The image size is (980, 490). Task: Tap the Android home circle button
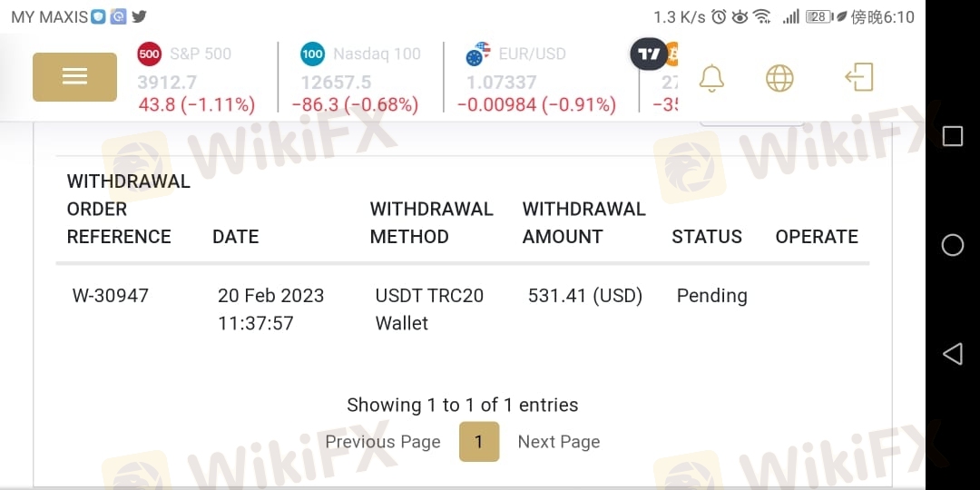(952, 245)
